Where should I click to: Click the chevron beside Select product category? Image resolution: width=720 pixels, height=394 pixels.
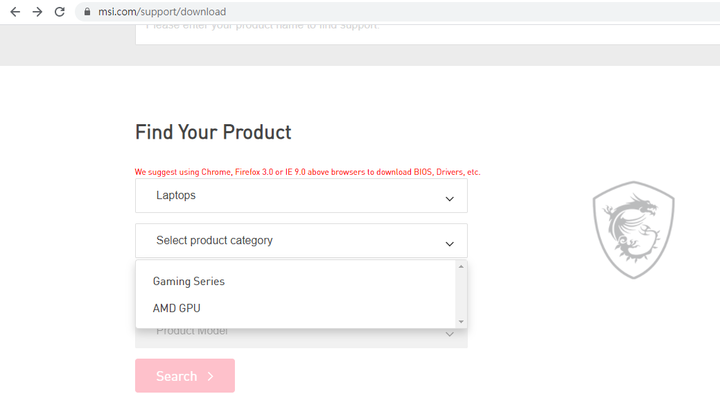(x=450, y=244)
